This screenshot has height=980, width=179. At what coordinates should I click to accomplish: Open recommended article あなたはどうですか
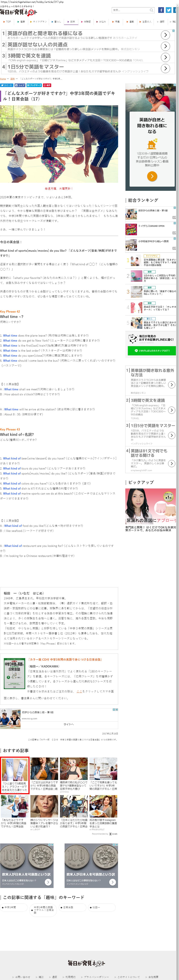pyautogui.click(x=14, y=811)
